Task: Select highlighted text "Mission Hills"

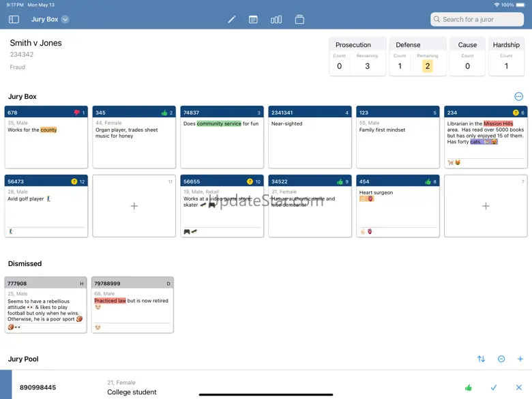Action: coord(498,123)
